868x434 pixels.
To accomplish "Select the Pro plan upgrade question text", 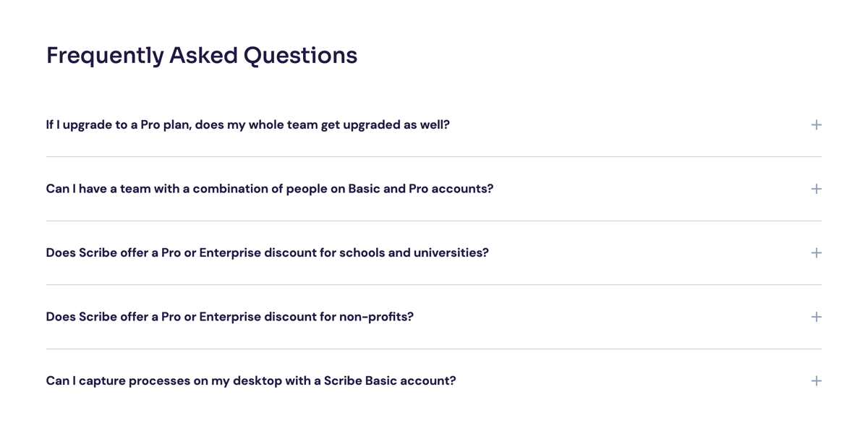I will pyautogui.click(x=247, y=124).
